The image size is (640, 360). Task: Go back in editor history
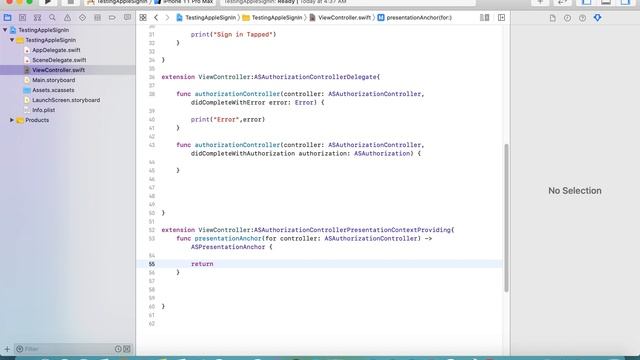pyautogui.click(x=156, y=18)
